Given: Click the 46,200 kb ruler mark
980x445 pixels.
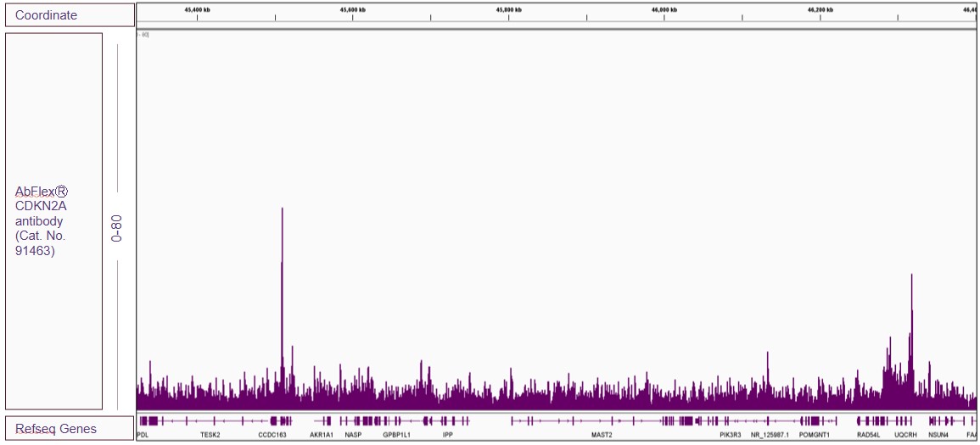Looking at the screenshot, I should (820, 10).
